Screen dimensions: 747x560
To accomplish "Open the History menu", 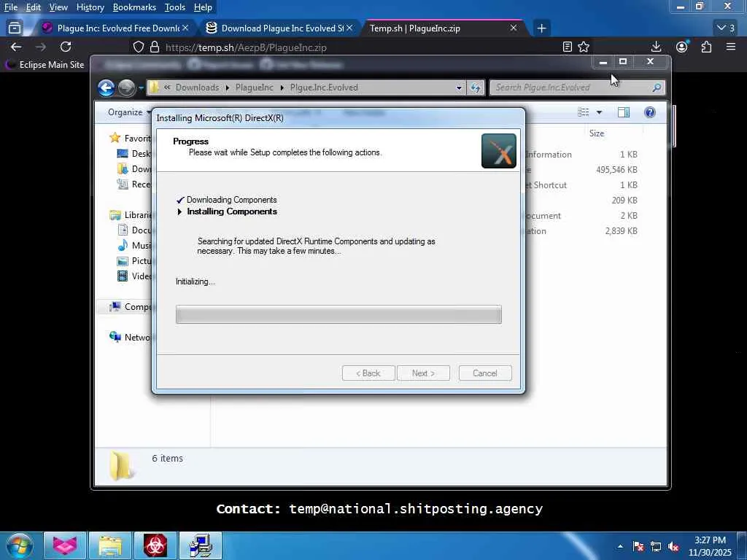I will coord(90,7).
